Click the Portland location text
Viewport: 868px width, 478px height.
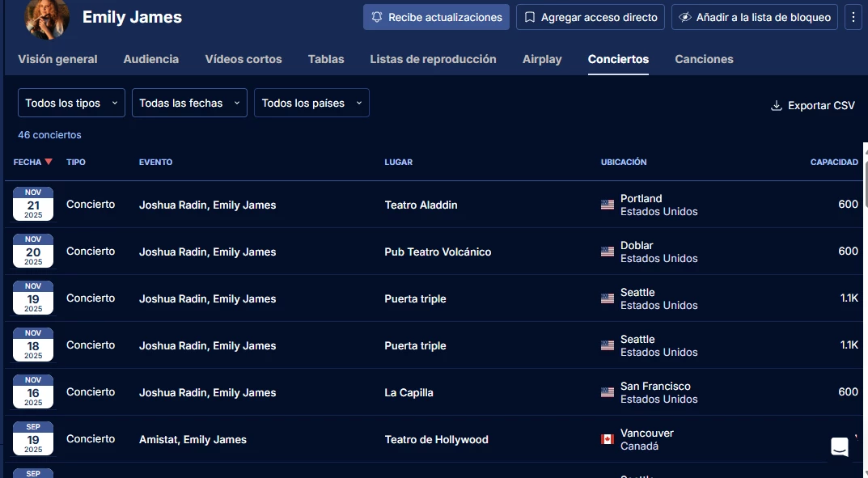(641, 198)
